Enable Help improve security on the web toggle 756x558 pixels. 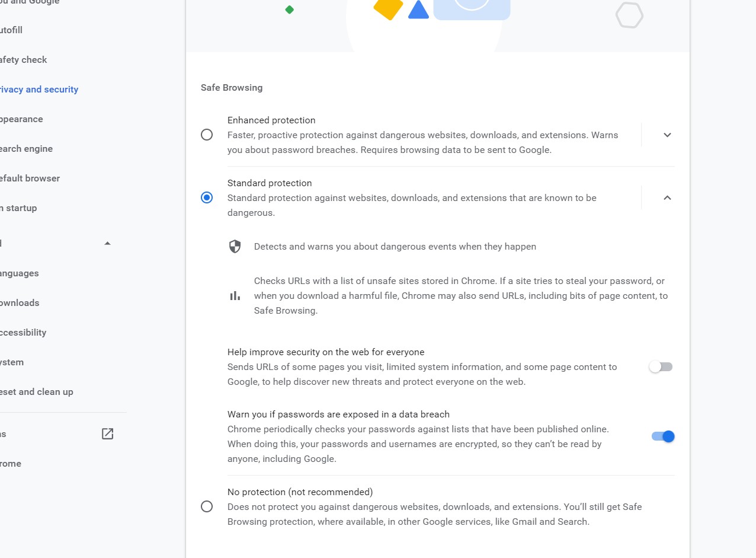tap(661, 367)
